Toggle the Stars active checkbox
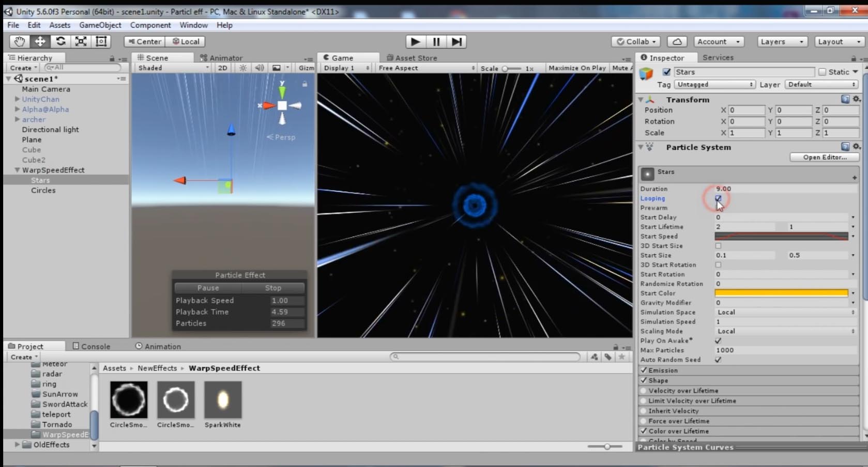This screenshot has width=868, height=467. 666,72
